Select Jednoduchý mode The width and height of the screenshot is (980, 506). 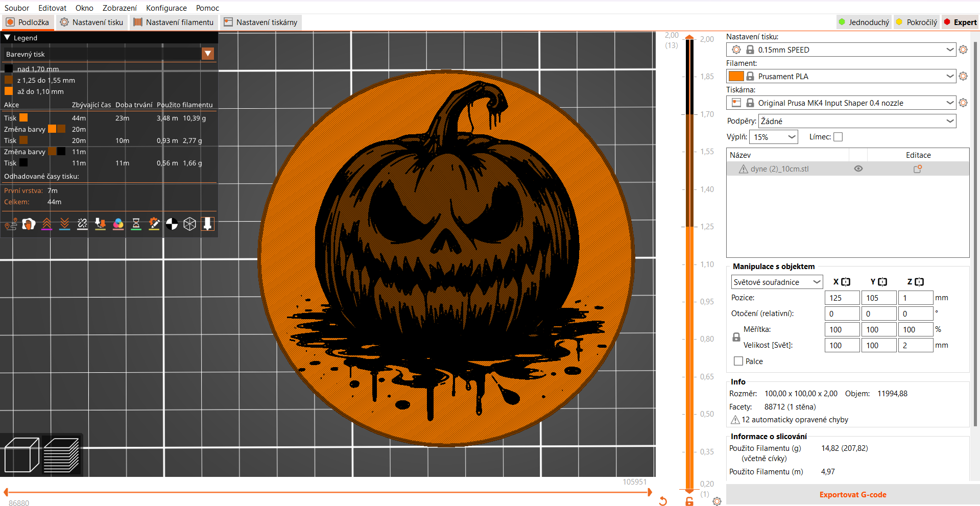pos(864,22)
